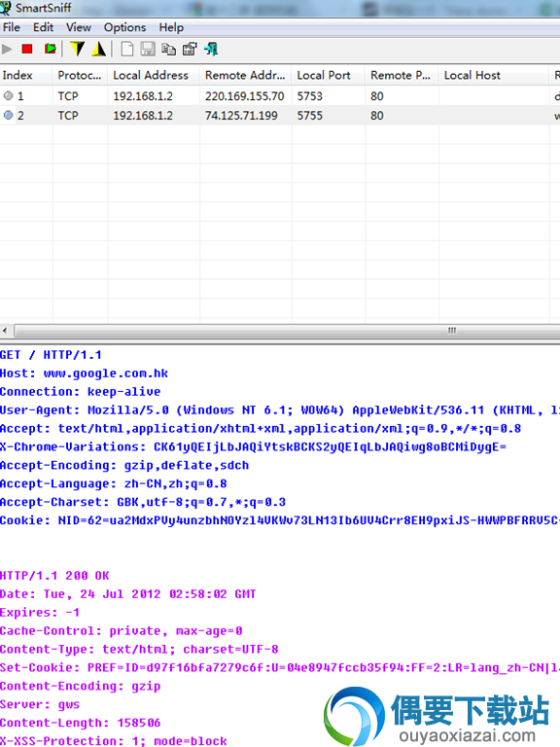This screenshot has width=560, height=747.
Task: Click the floppy disk Save icon
Action: (x=148, y=49)
